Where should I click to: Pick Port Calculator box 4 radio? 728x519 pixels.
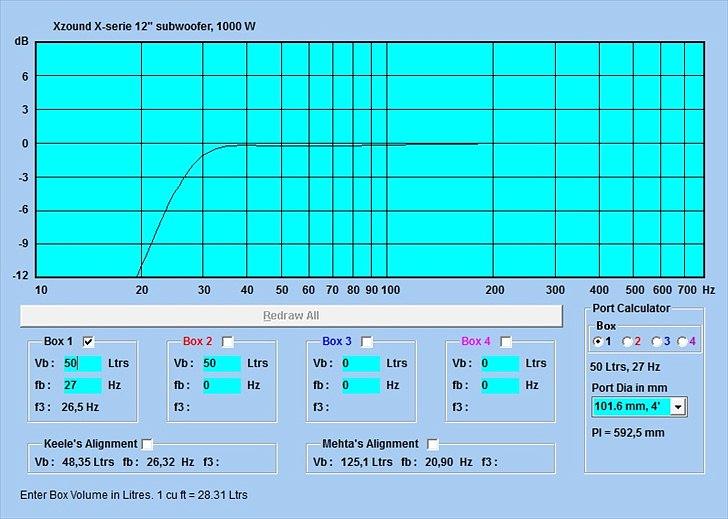tap(682, 342)
